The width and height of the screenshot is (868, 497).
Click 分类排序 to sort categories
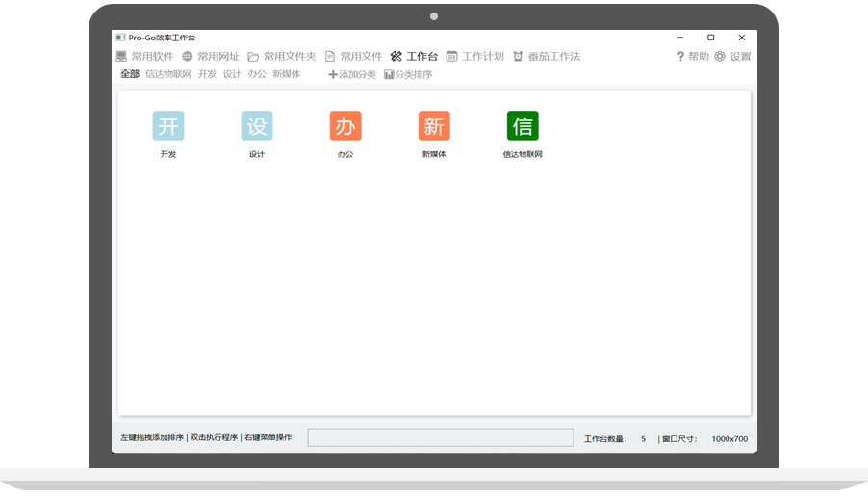[408, 75]
